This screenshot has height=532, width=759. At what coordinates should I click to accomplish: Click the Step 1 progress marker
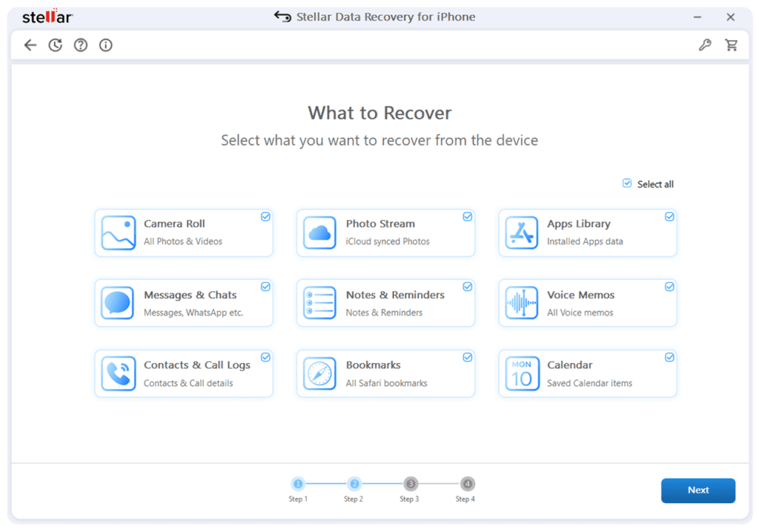tap(298, 484)
